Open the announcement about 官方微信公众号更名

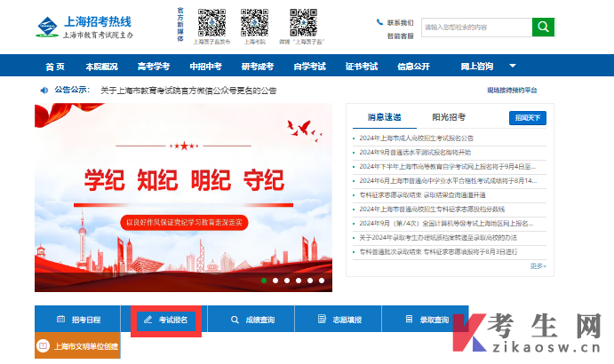[188, 91]
